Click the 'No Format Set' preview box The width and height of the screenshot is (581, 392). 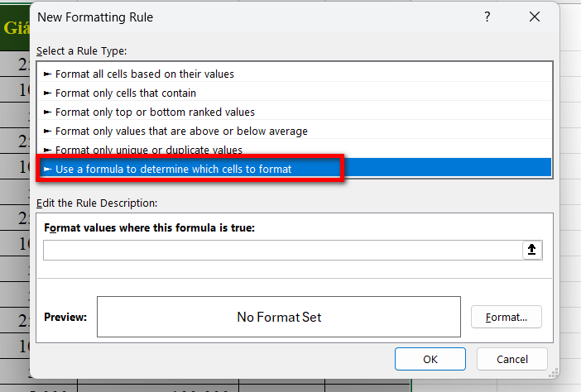pyautogui.click(x=278, y=317)
